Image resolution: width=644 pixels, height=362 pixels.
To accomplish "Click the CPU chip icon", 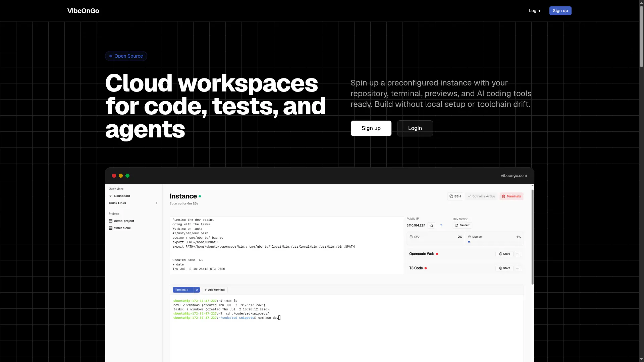I will [x=411, y=237].
